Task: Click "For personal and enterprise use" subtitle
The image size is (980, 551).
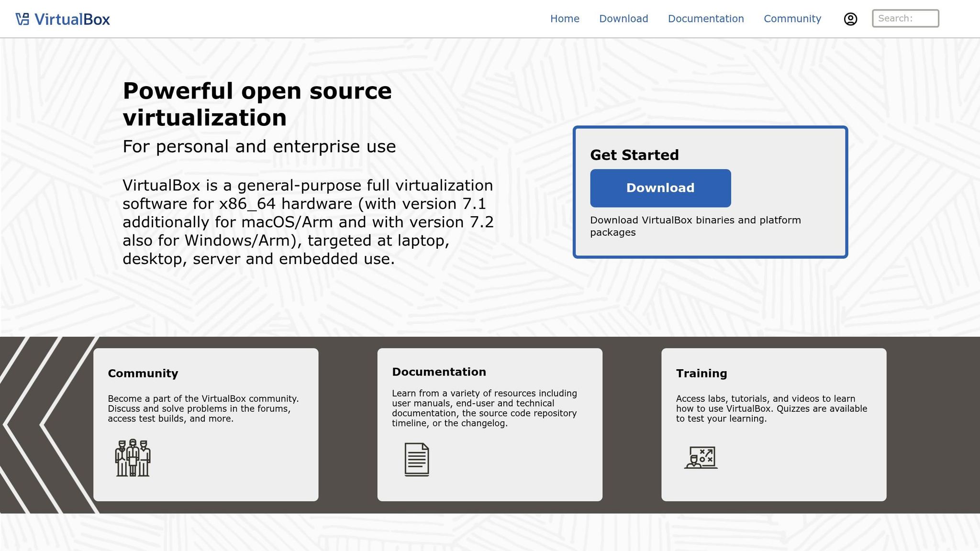Action: tap(259, 146)
